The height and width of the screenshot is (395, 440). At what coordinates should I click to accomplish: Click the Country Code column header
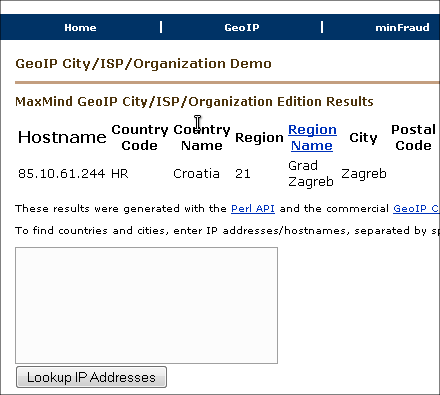[x=140, y=137]
